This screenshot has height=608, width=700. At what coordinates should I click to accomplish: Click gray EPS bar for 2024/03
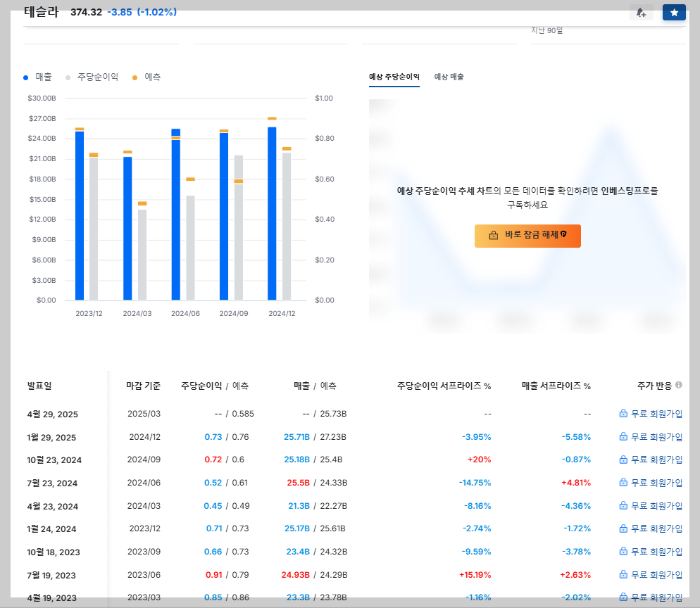pos(142,255)
